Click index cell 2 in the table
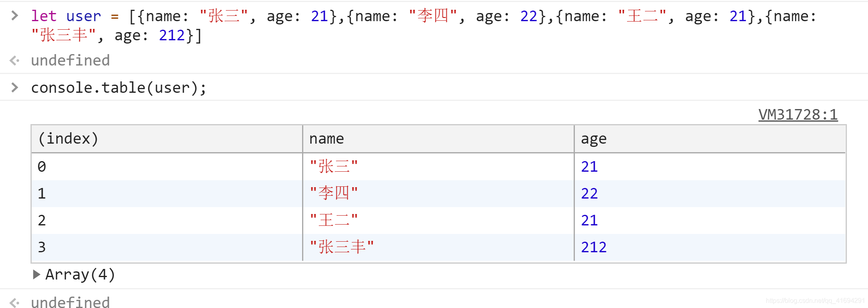The height and width of the screenshot is (308, 868). (x=167, y=221)
